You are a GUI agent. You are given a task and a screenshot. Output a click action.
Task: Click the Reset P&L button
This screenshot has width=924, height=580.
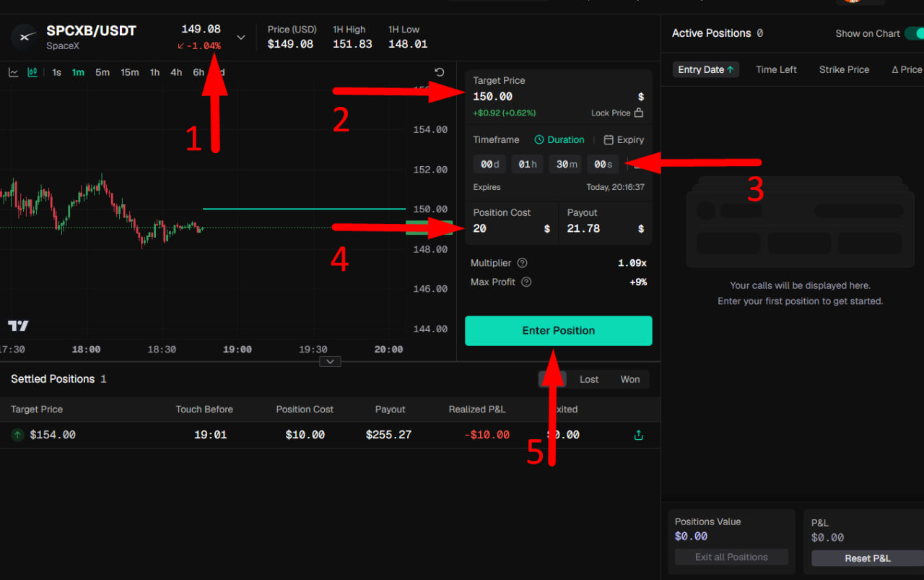click(868, 558)
